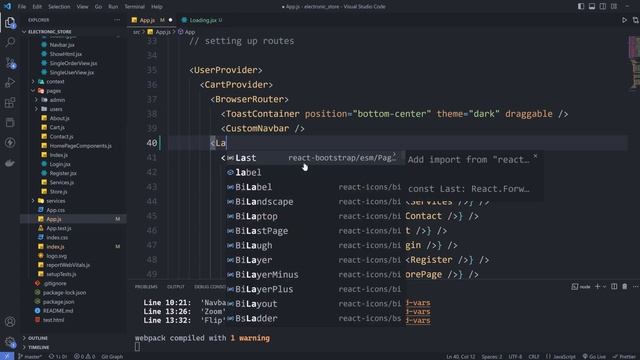This screenshot has height=360, width=640.
Task: Open the new terminal dropdown arrow
Action: pos(604,287)
